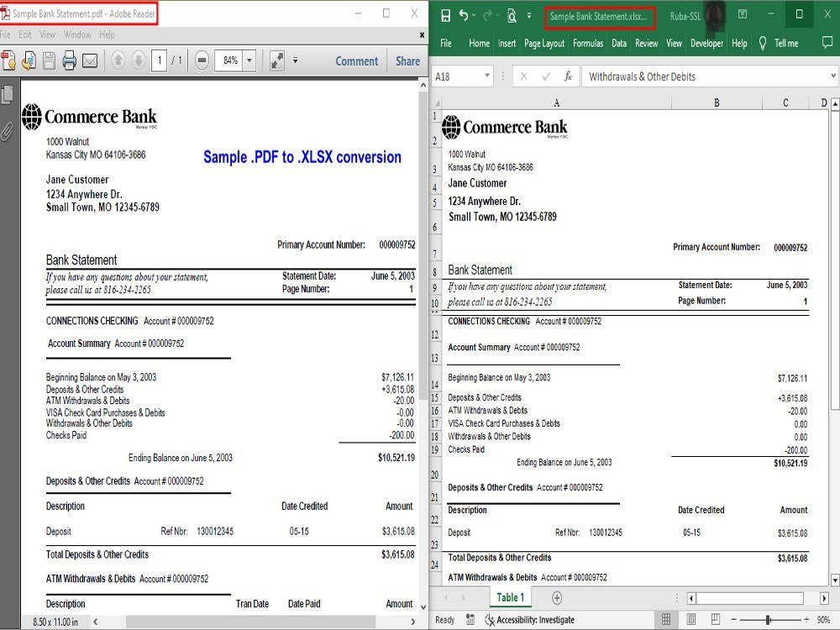The width and height of the screenshot is (840, 630).
Task: Click the email envelope icon in Adobe Reader
Action: coord(90,61)
